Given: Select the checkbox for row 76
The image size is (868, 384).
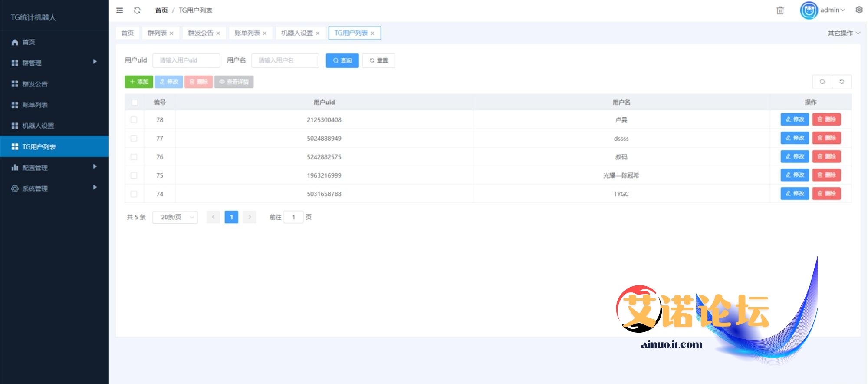Looking at the screenshot, I should (134, 157).
